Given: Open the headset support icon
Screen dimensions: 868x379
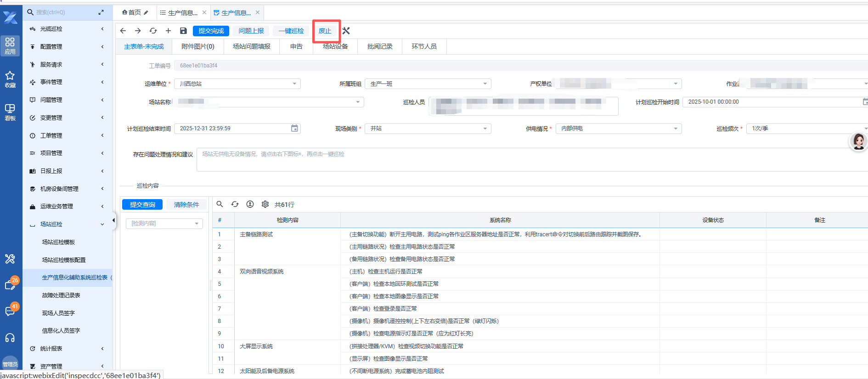Looking at the screenshot, I should tap(10, 338).
